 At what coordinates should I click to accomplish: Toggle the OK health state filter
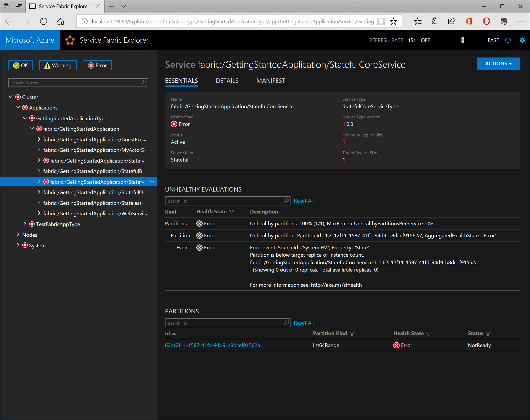click(x=20, y=65)
